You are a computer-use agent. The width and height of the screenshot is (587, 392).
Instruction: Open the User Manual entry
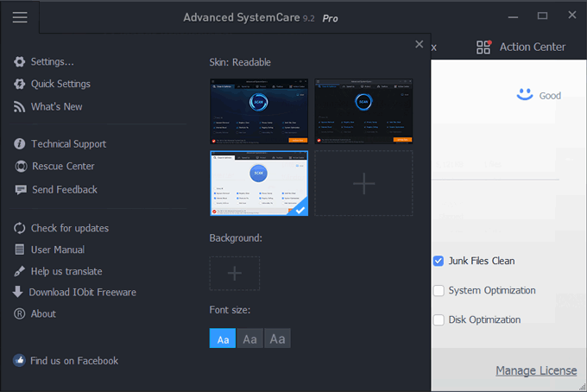[x=58, y=250]
